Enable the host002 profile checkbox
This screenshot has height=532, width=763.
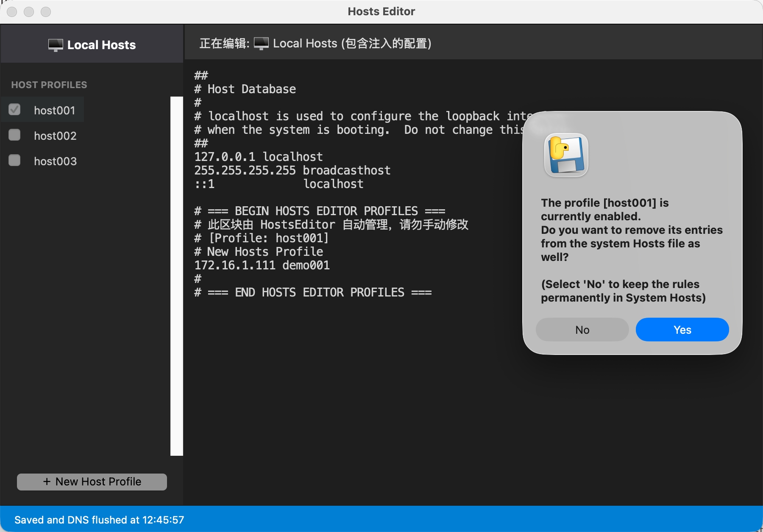[14, 135]
